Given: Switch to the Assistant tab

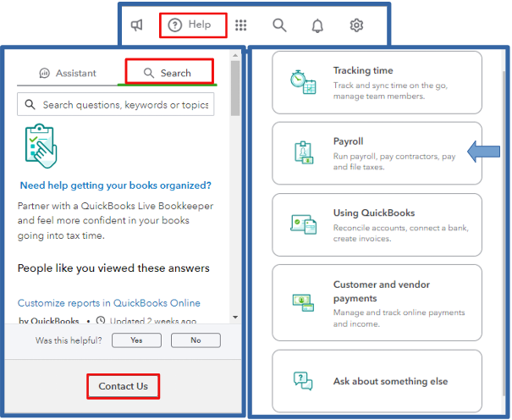Looking at the screenshot, I should pyautogui.click(x=68, y=73).
